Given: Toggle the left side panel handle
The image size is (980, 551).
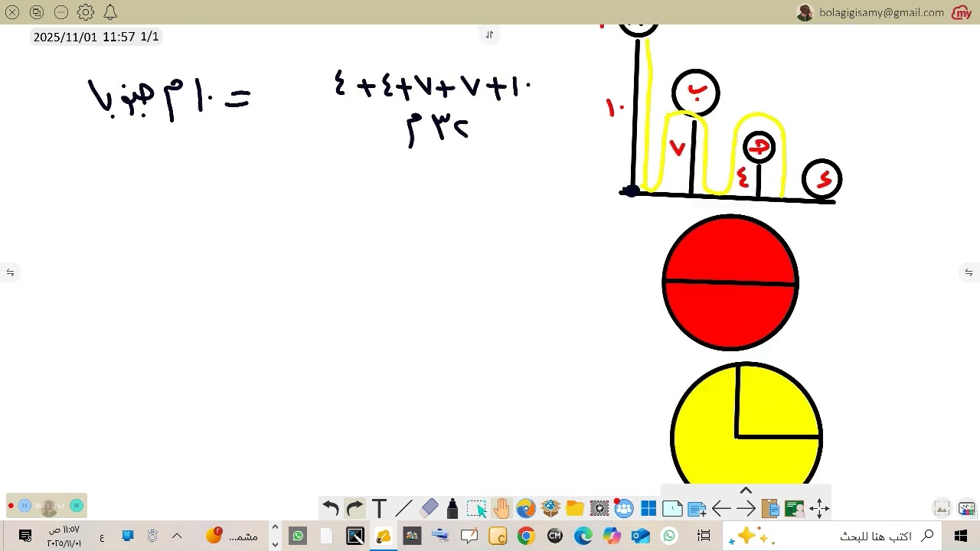Looking at the screenshot, I should coord(10,272).
